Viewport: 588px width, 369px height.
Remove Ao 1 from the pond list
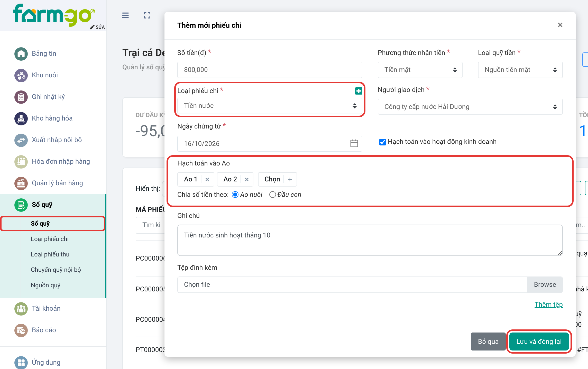tap(207, 179)
